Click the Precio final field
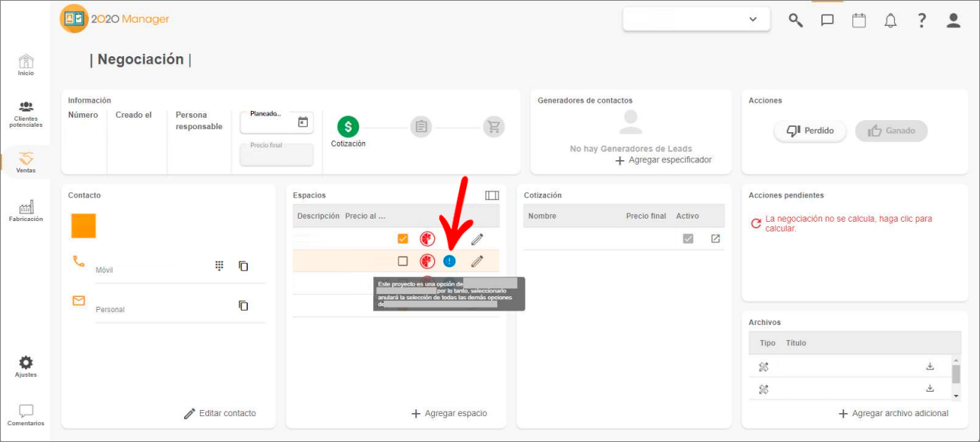The width and height of the screenshot is (980, 442). pyautogui.click(x=277, y=154)
